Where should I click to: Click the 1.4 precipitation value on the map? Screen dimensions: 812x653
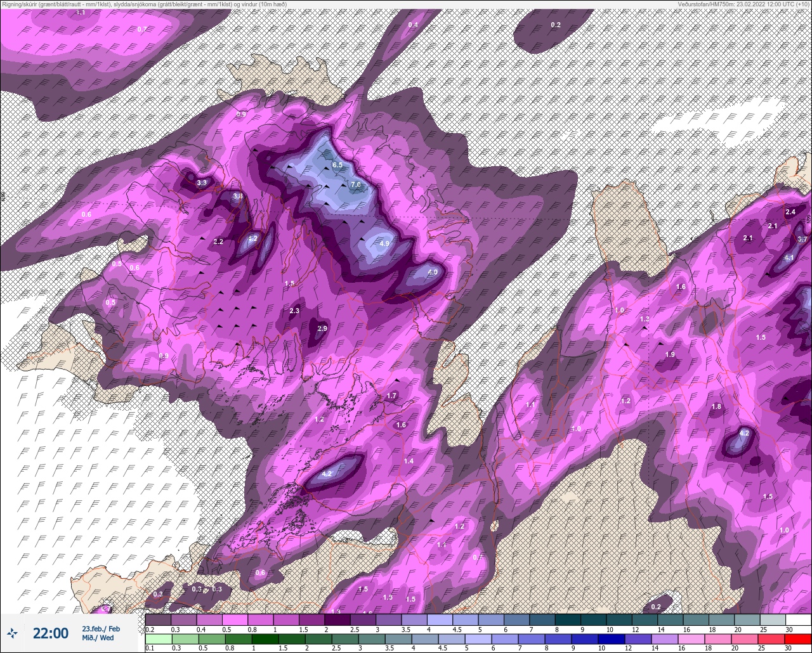tap(409, 461)
